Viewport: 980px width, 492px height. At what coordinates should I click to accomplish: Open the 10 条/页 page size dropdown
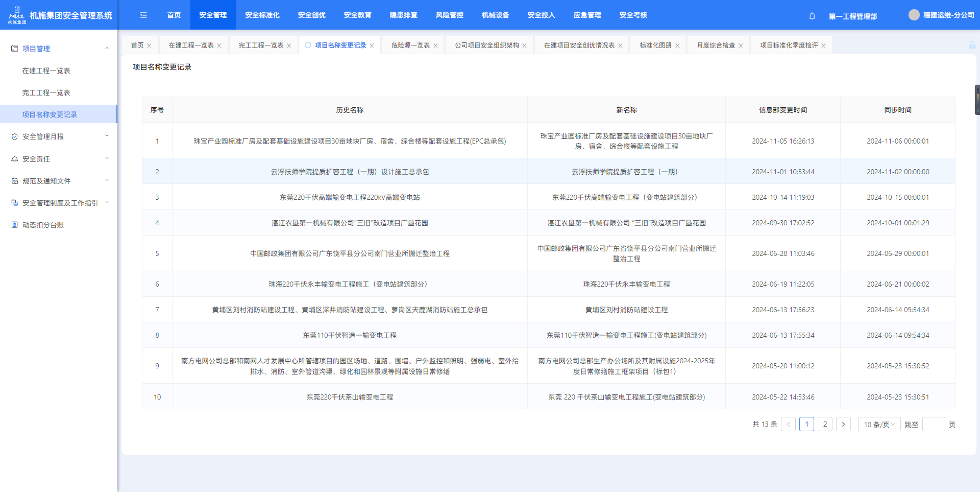point(879,424)
